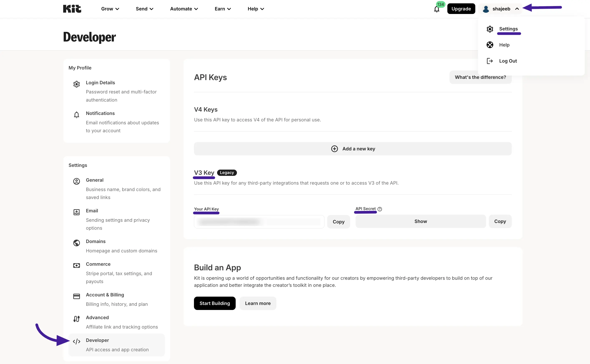Open Advanced settings
The width and height of the screenshot is (590, 364).
117,322
